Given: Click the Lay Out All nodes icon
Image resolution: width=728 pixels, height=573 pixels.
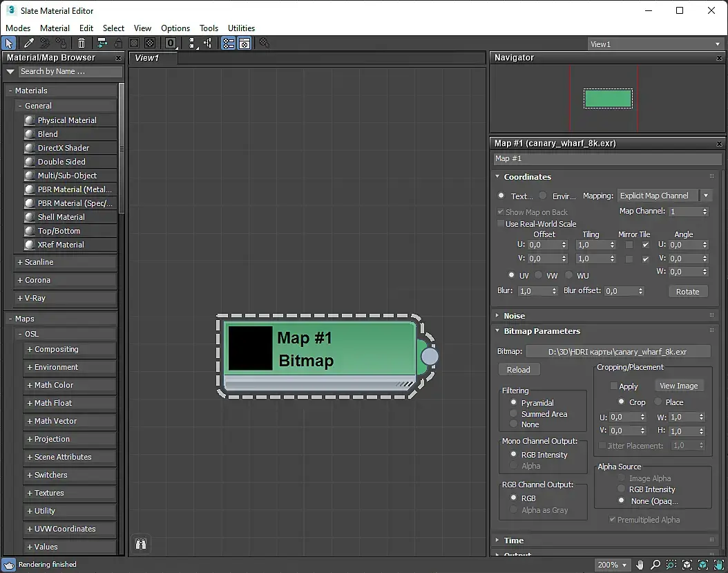Looking at the screenshot, I should pos(192,44).
